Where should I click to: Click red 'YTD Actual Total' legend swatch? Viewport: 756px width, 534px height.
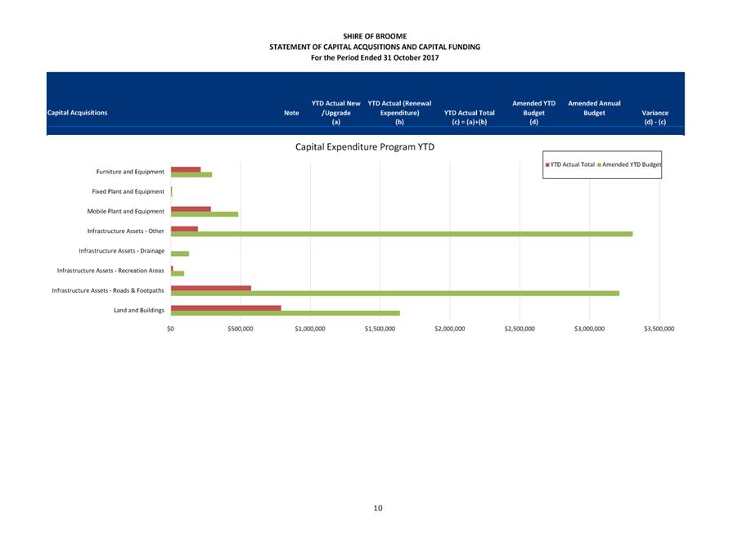547,165
